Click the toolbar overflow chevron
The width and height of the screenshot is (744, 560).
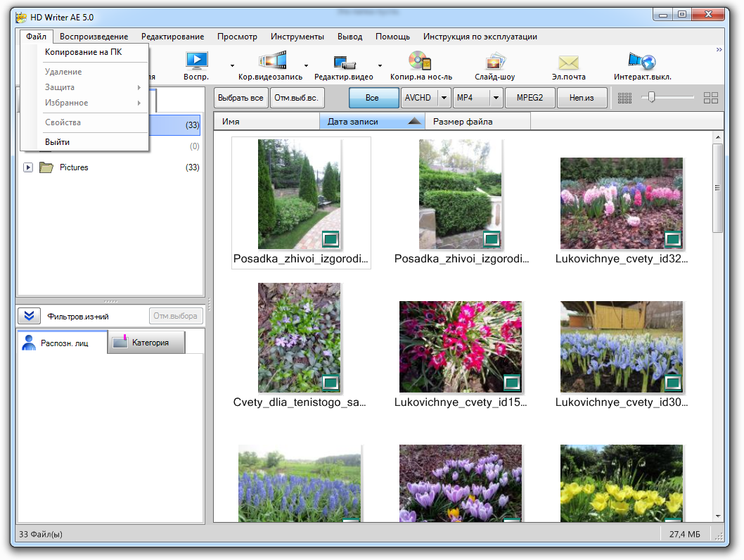(718, 50)
